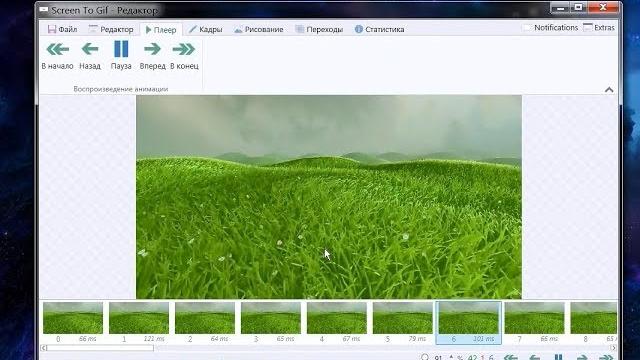Collapse the ribbon using chevron arrow

[609, 89]
